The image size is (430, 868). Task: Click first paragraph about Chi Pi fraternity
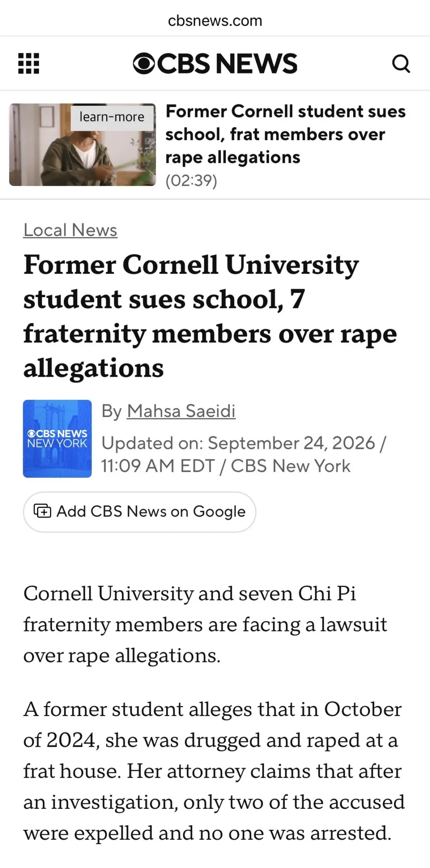coord(205,624)
